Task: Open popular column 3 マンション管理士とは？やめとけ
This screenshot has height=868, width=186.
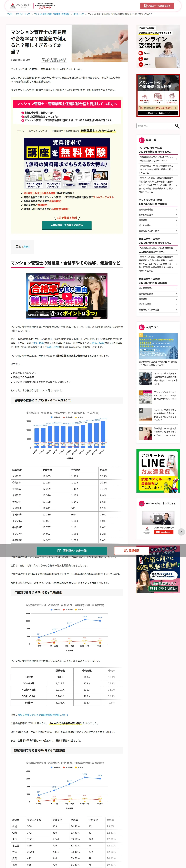Action: [x=158, y=397]
